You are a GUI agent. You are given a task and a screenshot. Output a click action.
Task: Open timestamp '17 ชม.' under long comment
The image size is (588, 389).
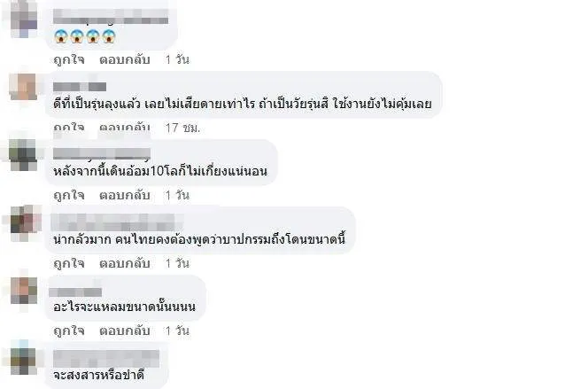coord(183,128)
